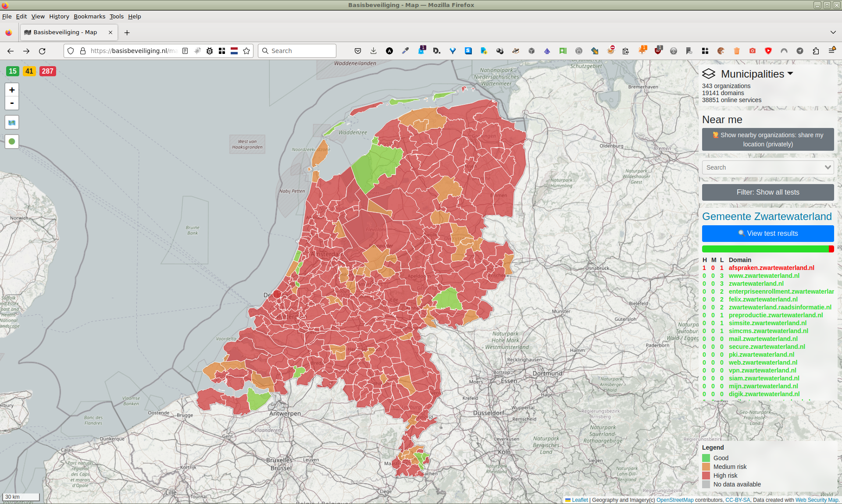Open felix.zwartewaterland.nl domain link
Screen dimensions: 842x504
[763, 299]
